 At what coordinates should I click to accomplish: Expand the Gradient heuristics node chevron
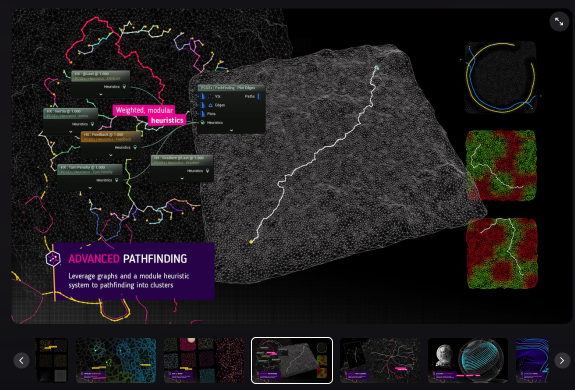tap(182, 179)
